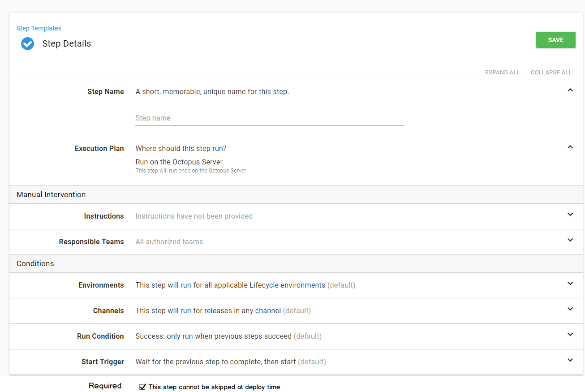Expand the Responsible Teams section
Image resolution: width=585 pixels, height=392 pixels.
[x=570, y=240]
